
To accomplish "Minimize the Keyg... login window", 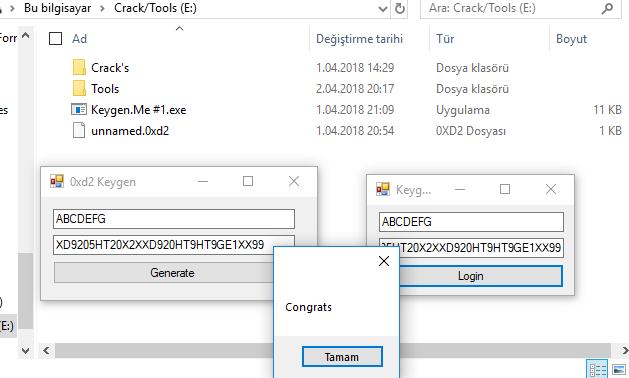I will coord(460,189).
